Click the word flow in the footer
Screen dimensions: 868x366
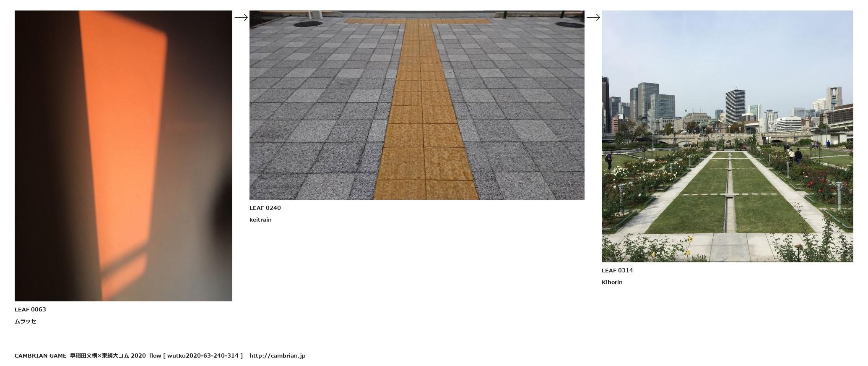tap(155, 356)
